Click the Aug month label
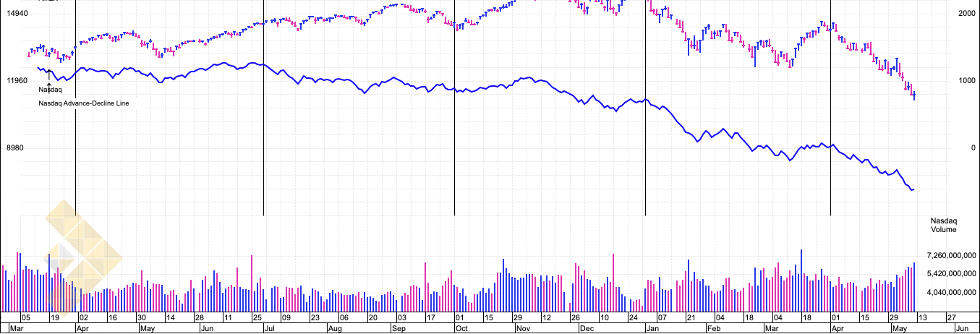980x334 pixels. point(334,328)
